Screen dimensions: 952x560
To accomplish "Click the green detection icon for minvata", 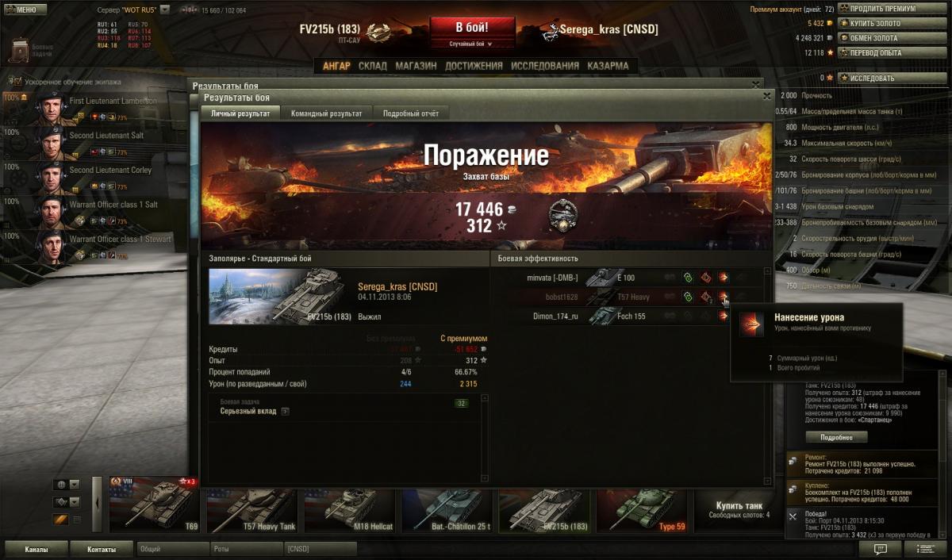I will click(x=689, y=278).
